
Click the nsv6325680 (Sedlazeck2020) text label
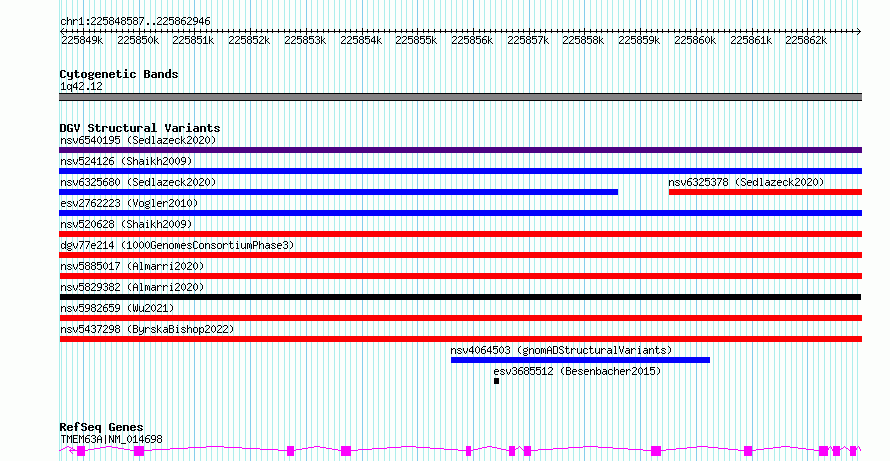[x=138, y=182]
